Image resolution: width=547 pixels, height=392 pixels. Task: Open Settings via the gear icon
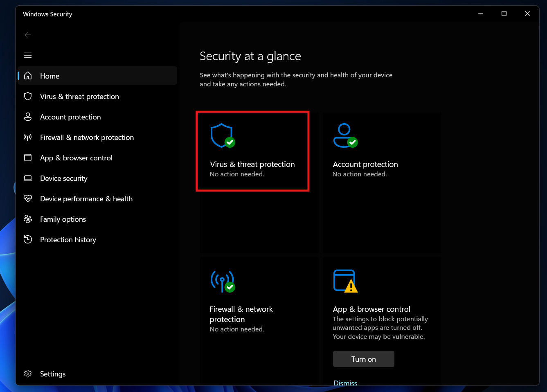click(x=27, y=374)
